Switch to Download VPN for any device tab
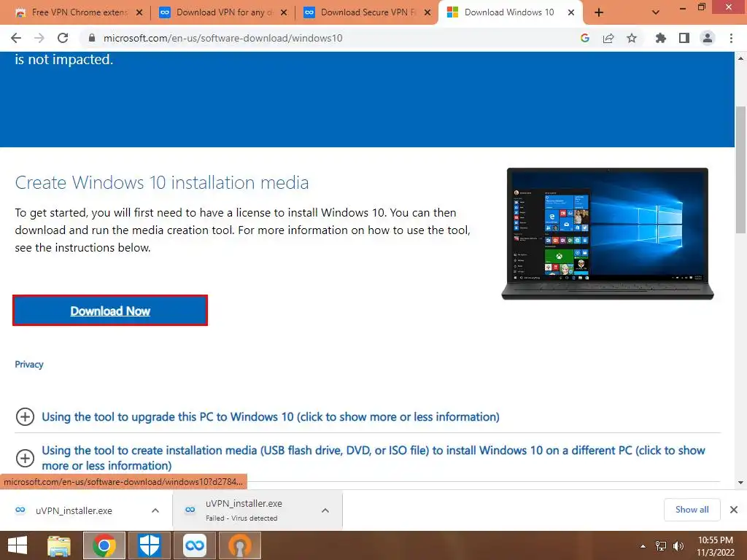This screenshot has height=560, width=747. [x=224, y=12]
